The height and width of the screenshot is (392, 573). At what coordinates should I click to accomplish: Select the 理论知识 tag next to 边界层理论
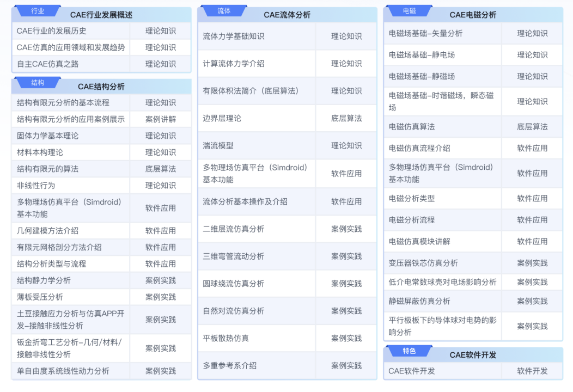click(347, 118)
